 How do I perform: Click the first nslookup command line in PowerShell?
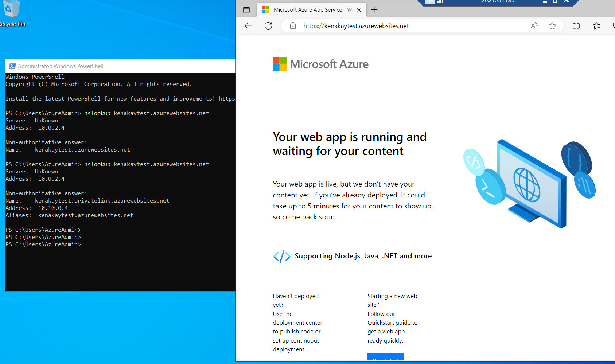pyautogui.click(x=107, y=113)
